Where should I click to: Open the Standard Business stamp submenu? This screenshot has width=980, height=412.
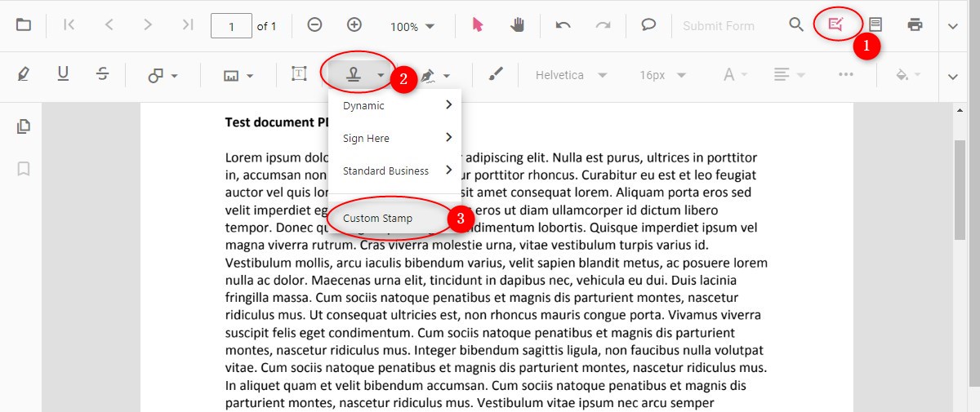[396, 171]
